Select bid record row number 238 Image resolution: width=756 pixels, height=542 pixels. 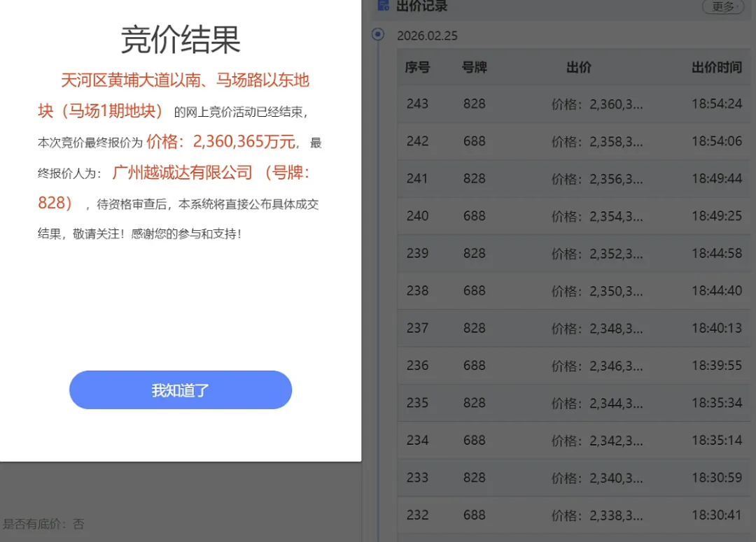(x=574, y=291)
